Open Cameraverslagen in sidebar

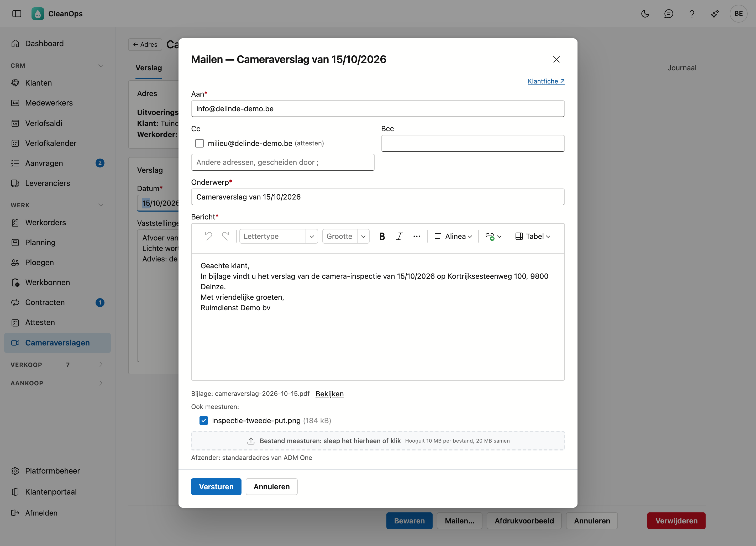pyautogui.click(x=57, y=343)
